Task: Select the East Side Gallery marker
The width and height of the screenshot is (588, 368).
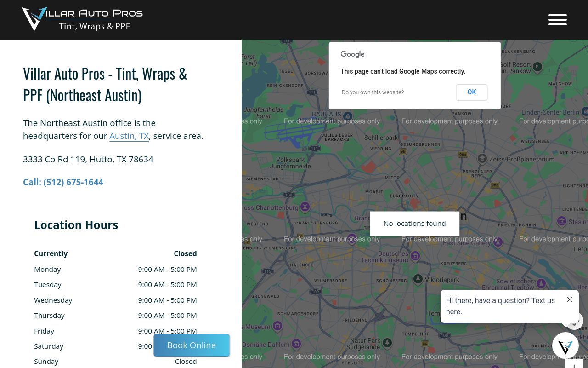Action: coord(498,242)
